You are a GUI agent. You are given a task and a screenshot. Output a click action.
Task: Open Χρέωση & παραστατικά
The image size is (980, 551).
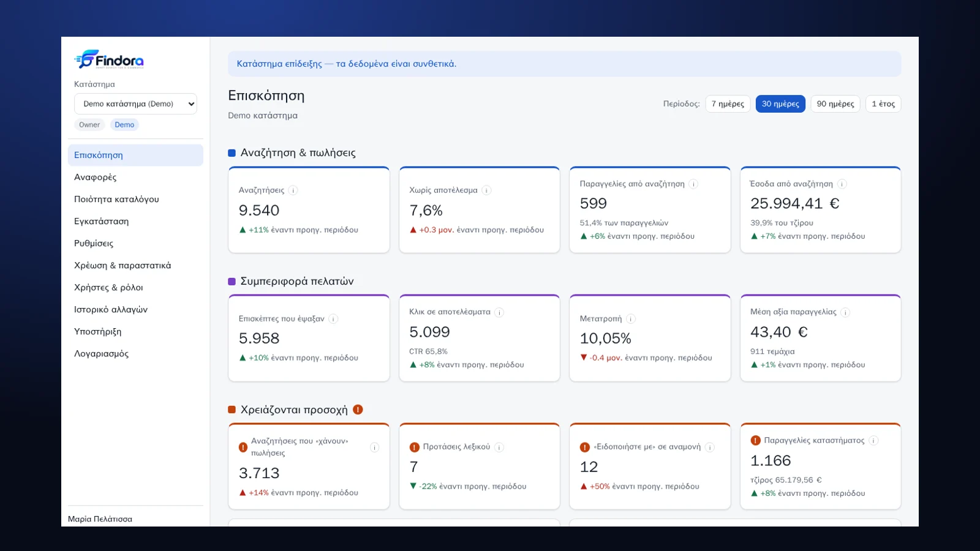pyautogui.click(x=135, y=266)
